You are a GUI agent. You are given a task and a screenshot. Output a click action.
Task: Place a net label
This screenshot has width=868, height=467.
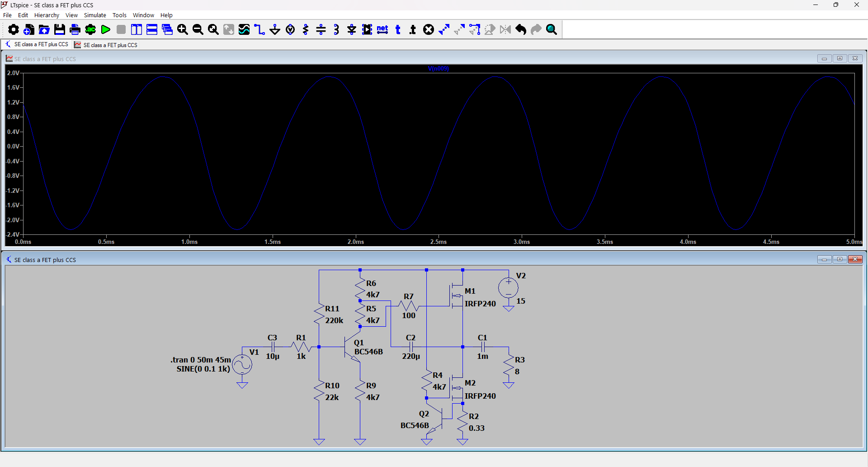[x=382, y=30]
